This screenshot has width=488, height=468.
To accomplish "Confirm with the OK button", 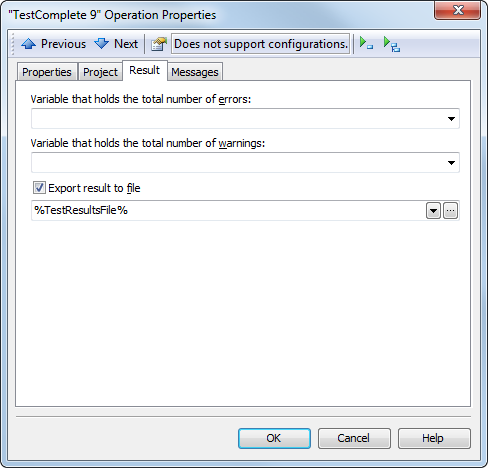I will coord(274,438).
